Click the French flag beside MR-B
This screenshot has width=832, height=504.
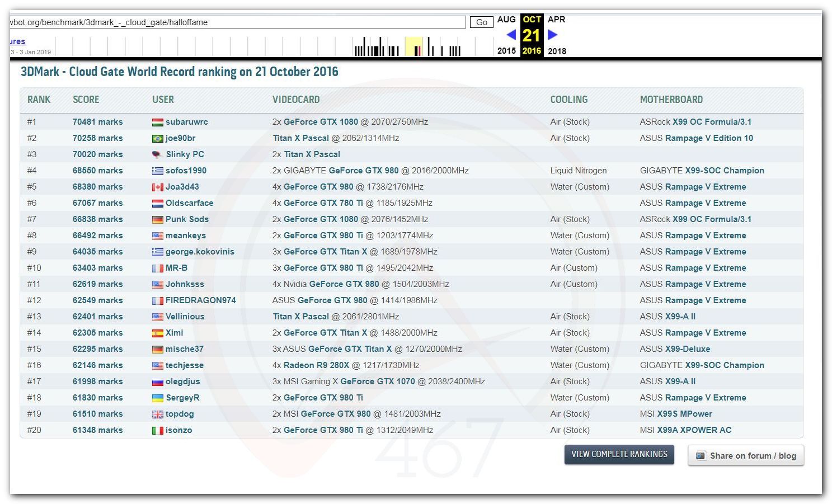click(158, 268)
